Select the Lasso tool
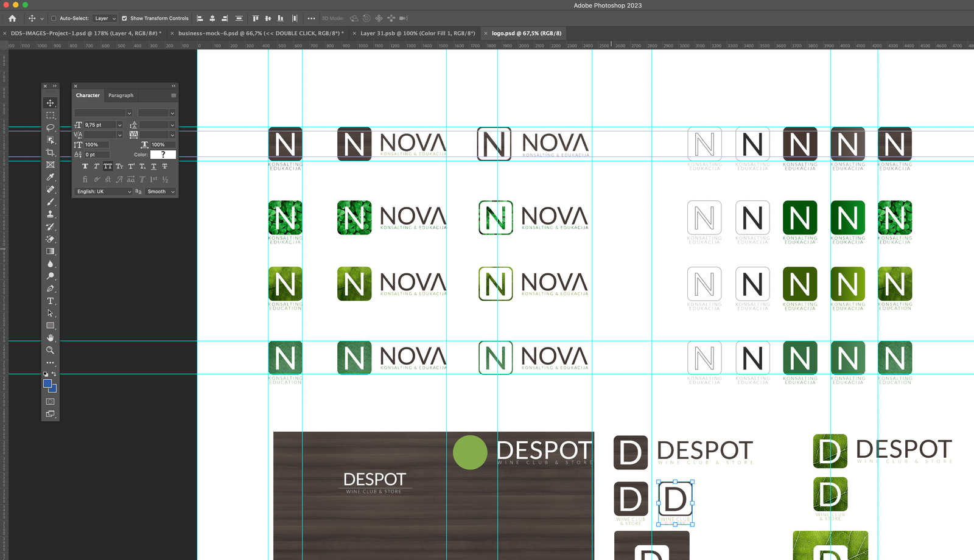 point(51,128)
